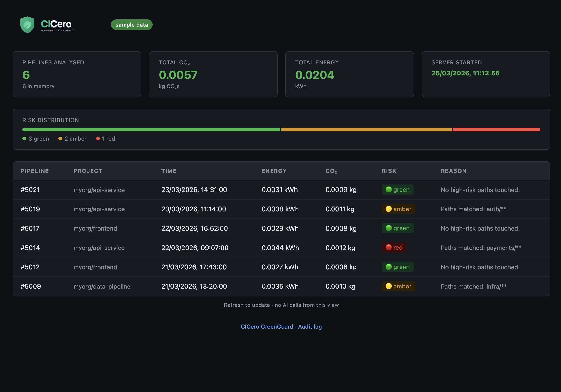Open the Audit log link
Viewport: 561px width, 392px height.
click(310, 327)
